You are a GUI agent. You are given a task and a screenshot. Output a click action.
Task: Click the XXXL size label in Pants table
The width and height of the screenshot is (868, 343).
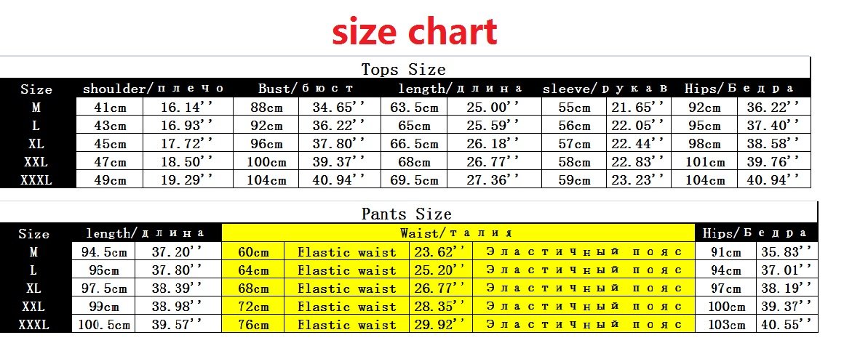[x=35, y=325]
